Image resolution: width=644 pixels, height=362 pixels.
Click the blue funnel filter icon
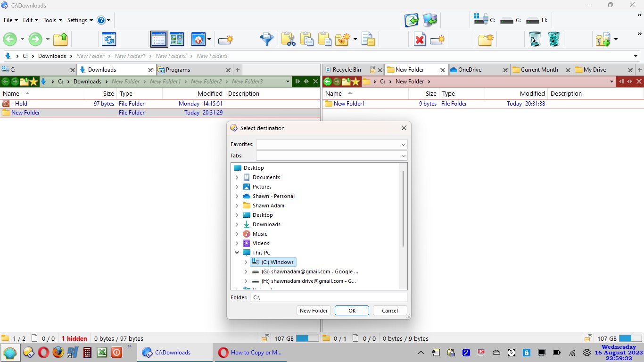click(267, 39)
